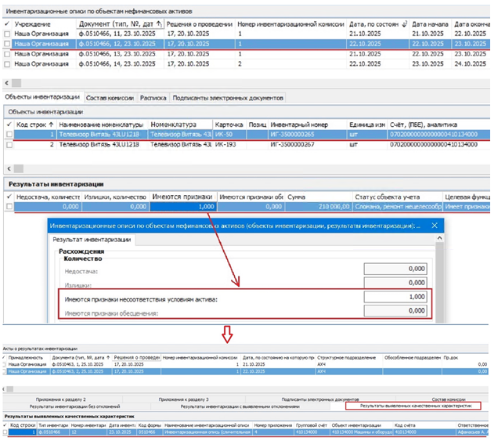Click Имеются признаки несоответствия условиям актива field
The image size is (498, 448).
pyautogui.click(x=396, y=298)
